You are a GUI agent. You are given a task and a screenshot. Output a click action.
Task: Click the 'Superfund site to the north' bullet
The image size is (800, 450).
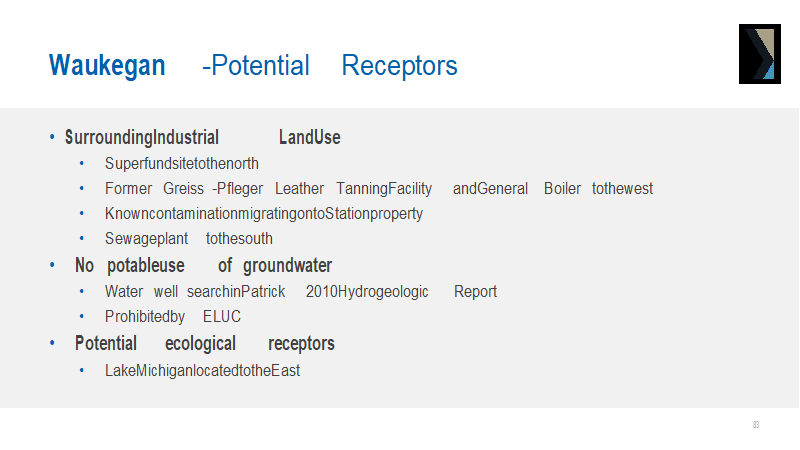(182, 163)
